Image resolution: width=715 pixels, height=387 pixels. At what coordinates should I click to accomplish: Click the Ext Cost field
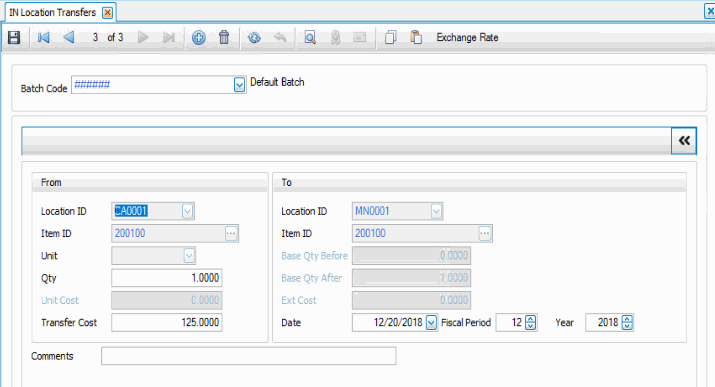coord(411,300)
